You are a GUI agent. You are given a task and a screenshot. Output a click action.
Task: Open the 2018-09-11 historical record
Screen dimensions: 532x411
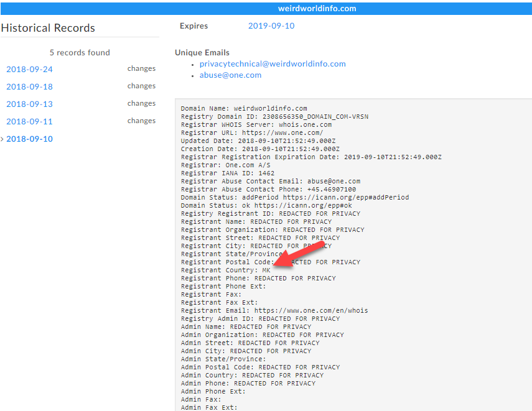pos(29,121)
